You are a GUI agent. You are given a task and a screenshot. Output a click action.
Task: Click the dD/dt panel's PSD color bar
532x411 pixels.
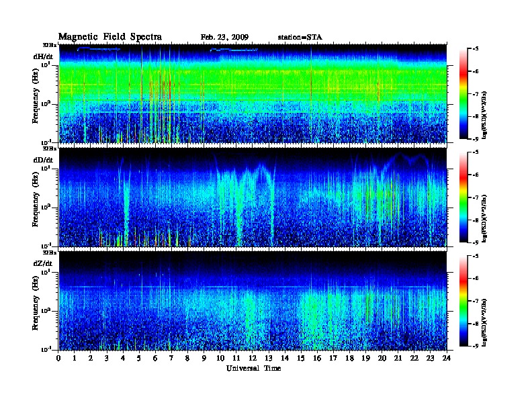(463, 197)
